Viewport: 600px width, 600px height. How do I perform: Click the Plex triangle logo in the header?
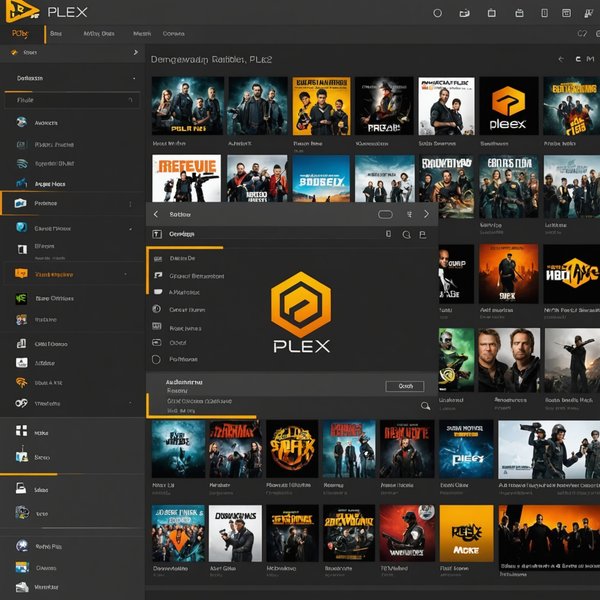pos(22,11)
